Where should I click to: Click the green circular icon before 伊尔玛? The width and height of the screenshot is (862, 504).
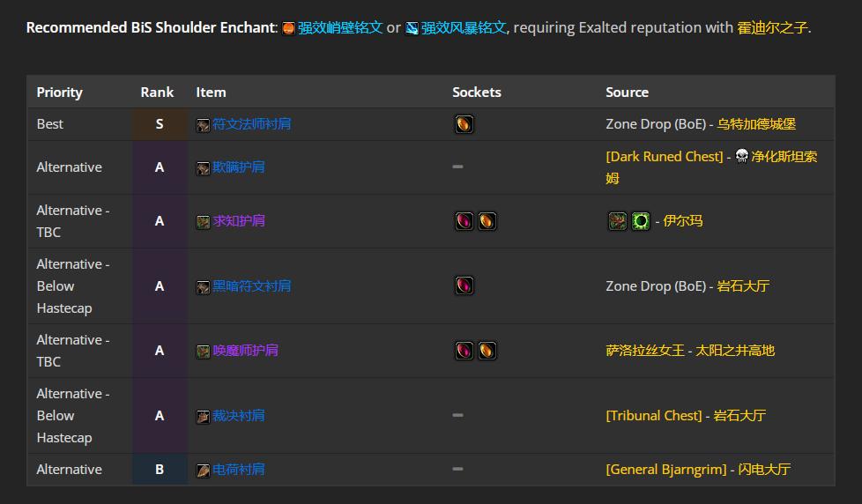click(640, 221)
